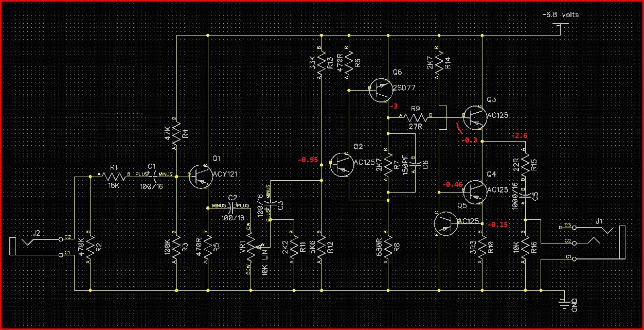This screenshot has height=330, width=644.
Task: Select transistor Q3 AC125 symbol
Action: coord(474,118)
